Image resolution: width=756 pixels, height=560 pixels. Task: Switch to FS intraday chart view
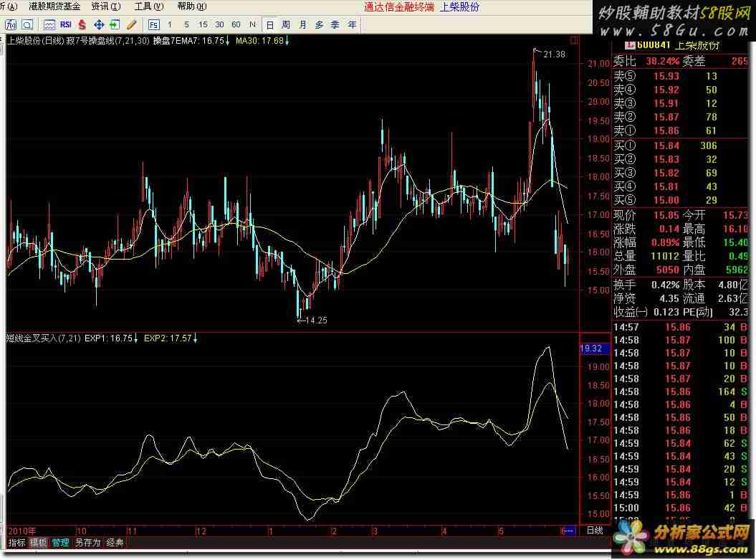pyautogui.click(x=154, y=24)
